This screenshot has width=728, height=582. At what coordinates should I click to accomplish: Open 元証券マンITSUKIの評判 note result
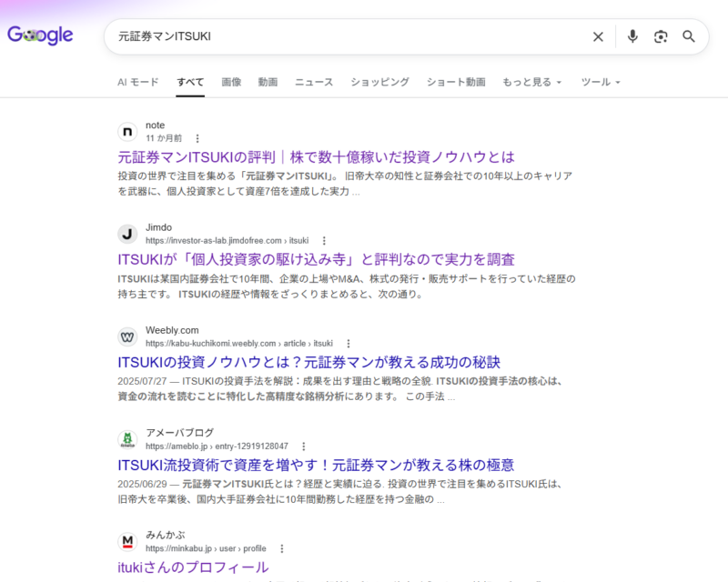click(316, 157)
